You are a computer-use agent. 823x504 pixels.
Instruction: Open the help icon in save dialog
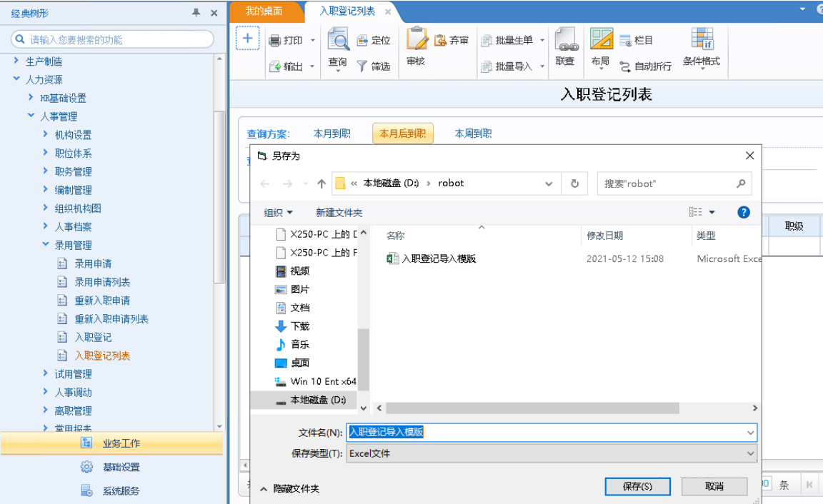(x=743, y=213)
